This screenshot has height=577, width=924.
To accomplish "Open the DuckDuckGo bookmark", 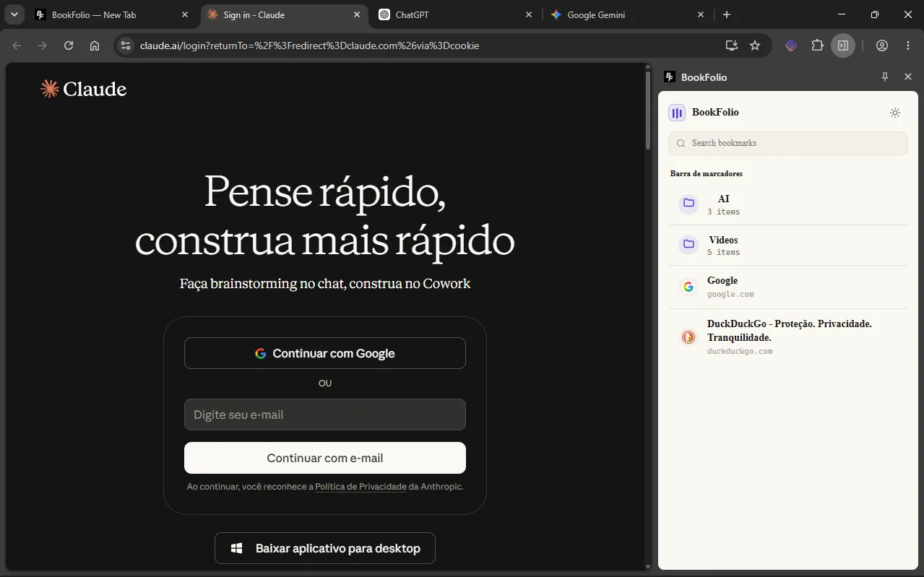I will click(788, 337).
